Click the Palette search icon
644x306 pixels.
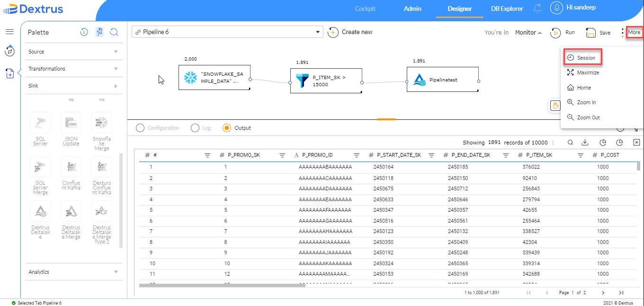click(x=114, y=32)
